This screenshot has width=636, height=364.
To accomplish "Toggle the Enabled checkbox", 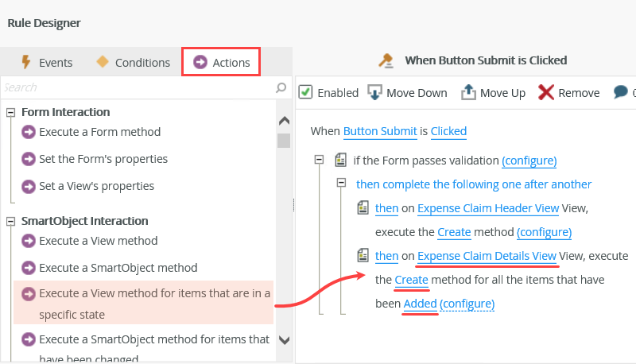I will tap(305, 92).
